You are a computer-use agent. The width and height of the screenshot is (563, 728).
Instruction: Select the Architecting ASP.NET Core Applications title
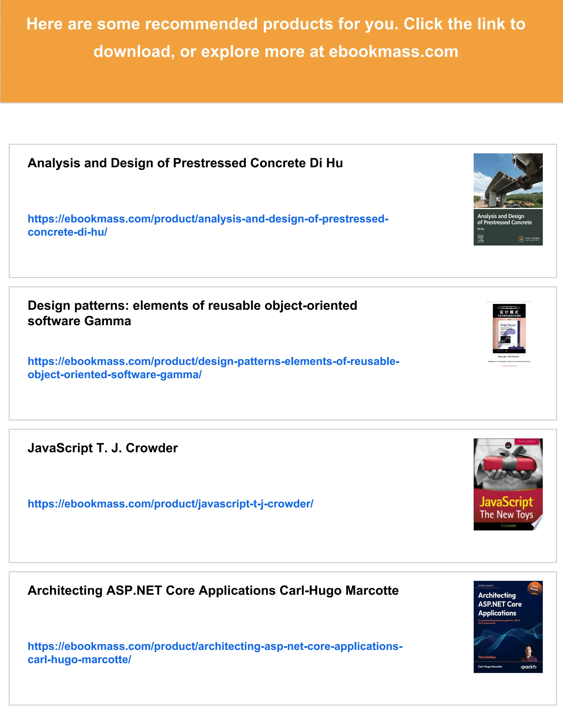point(213,590)
